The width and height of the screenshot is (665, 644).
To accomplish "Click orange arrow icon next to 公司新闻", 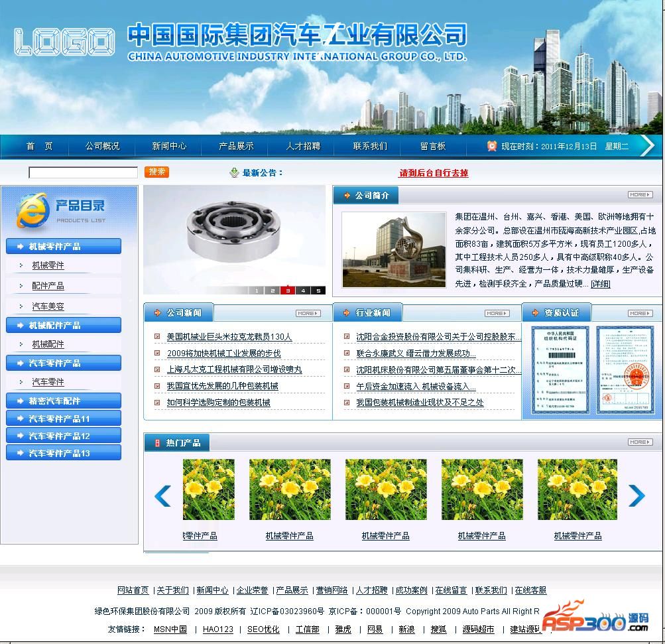I will coord(158,312).
